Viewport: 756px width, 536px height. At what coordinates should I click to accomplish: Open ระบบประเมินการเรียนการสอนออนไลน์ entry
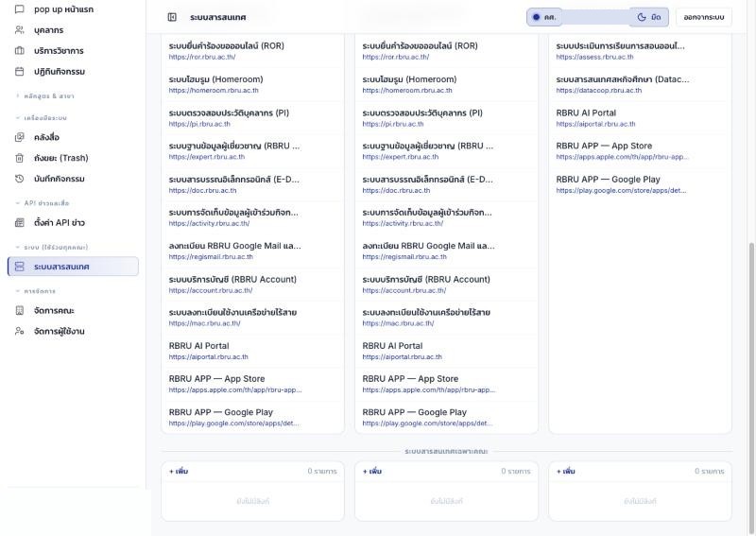[x=641, y=51]
